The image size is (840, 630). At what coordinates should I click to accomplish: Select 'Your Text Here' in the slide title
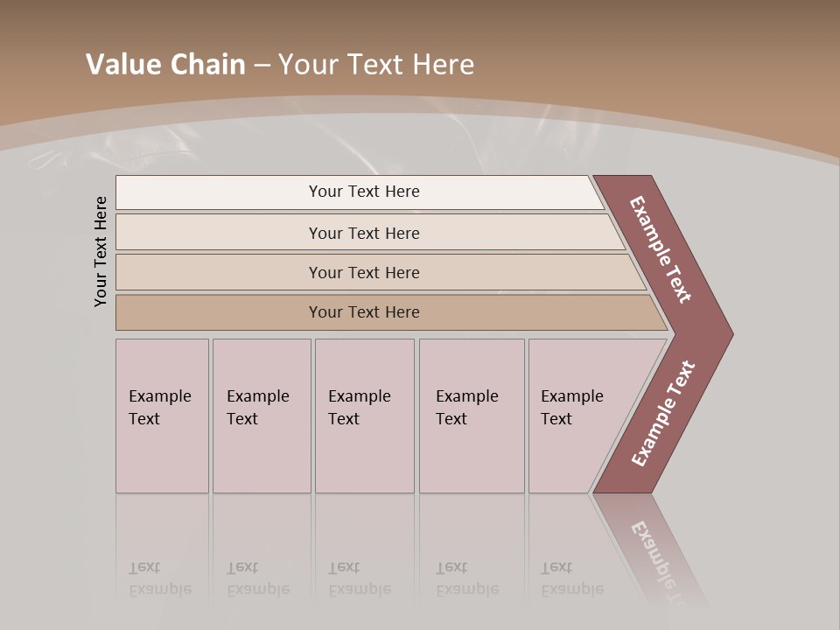pos(376,65)
